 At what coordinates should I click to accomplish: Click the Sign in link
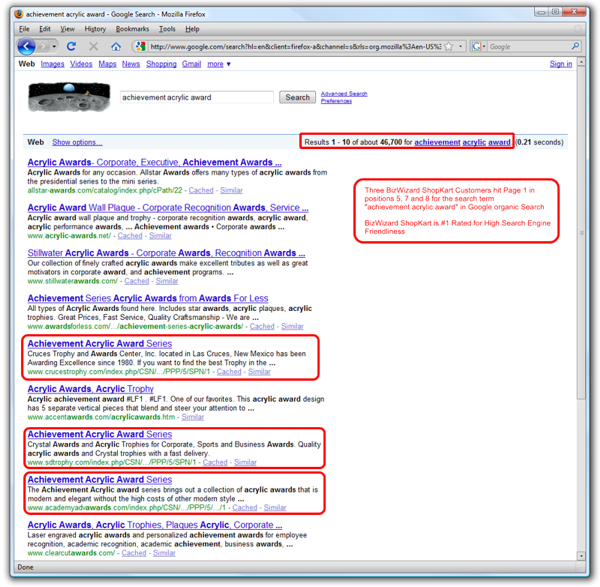tap(561, 64)
